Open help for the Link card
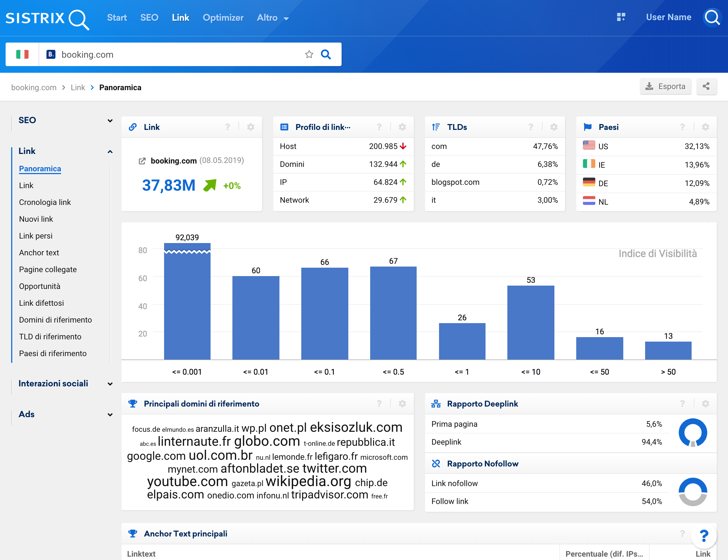728x560 pixels. [x=228, y=127]
